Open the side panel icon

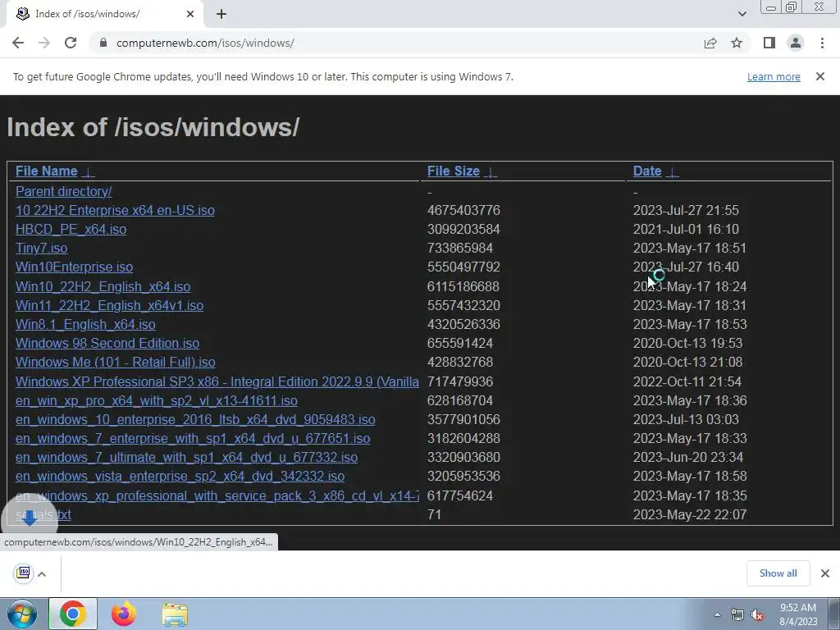pos(769,43)
